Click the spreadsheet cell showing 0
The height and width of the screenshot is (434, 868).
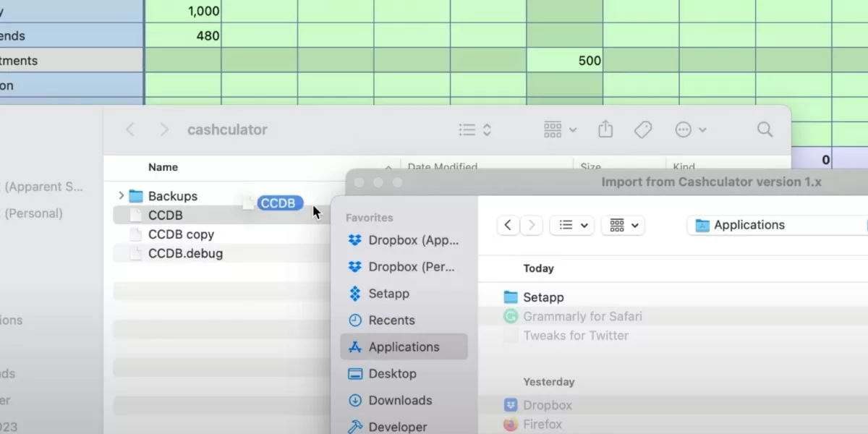point(812,160)
